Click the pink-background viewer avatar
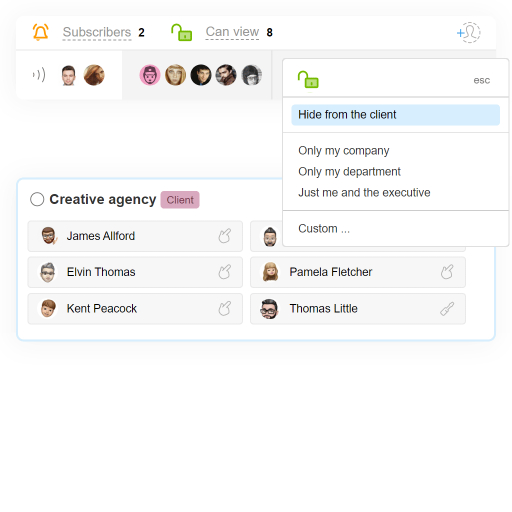512x512 pixels. pos(150,75)
